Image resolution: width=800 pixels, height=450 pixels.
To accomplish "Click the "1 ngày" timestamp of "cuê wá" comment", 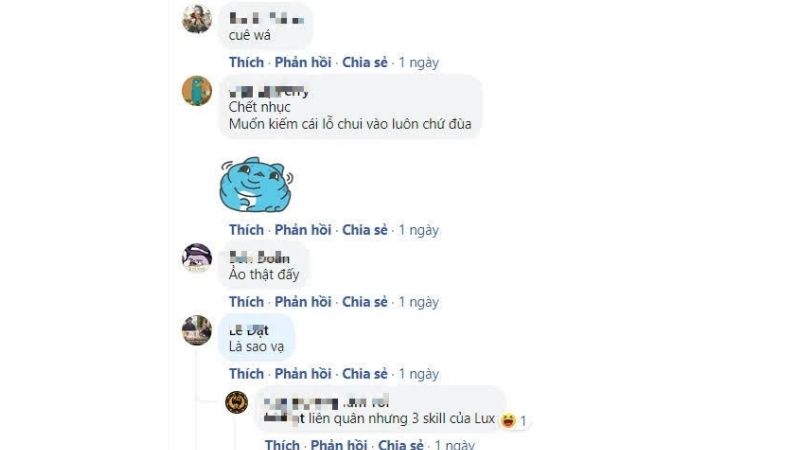I will pyautogui.click(x=418, y=63).
